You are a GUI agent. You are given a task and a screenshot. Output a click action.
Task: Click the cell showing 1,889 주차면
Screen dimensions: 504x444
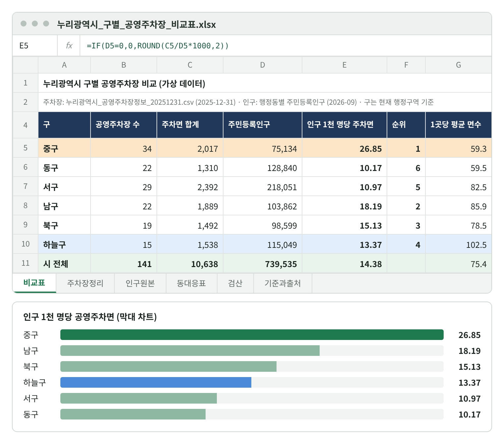[x=190, y=206]
